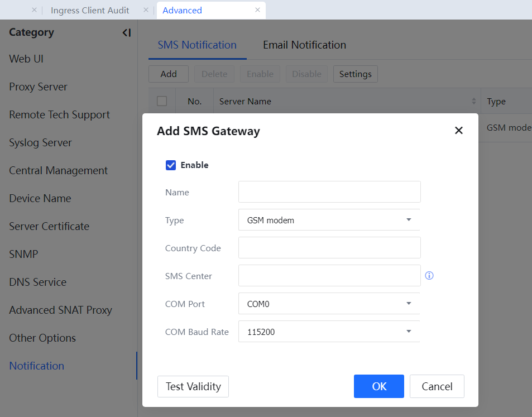
Task: Select the SMS Center text field
Action: (329, 276)
